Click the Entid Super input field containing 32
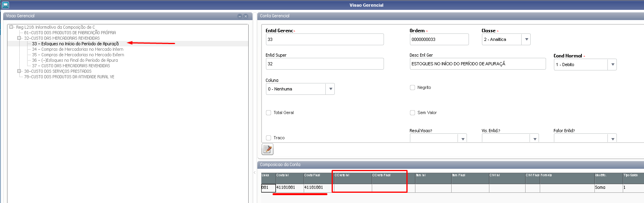Screen dimensions: 644x203 pyautogui.click(x=325, y=64)
